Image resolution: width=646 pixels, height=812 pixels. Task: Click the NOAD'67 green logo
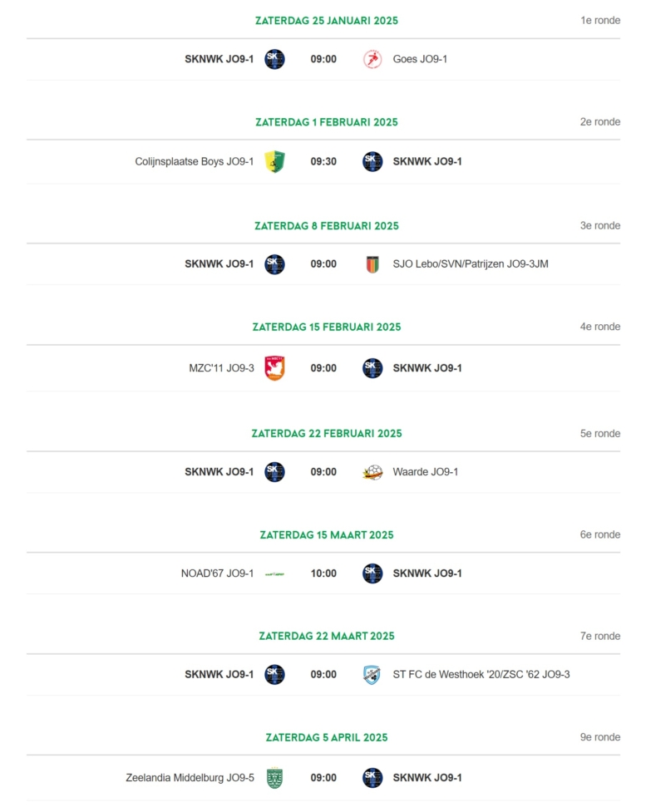(x=274, y=573)
